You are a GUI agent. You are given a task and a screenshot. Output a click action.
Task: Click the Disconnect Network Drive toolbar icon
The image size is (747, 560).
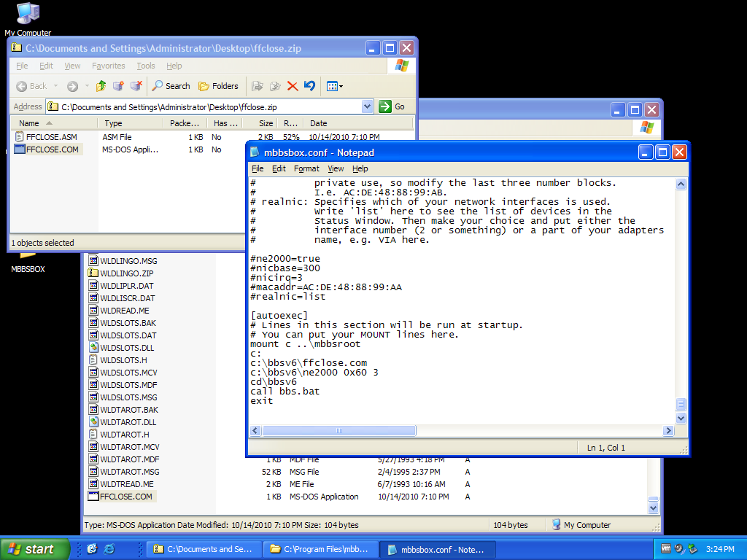pos(136,86)
